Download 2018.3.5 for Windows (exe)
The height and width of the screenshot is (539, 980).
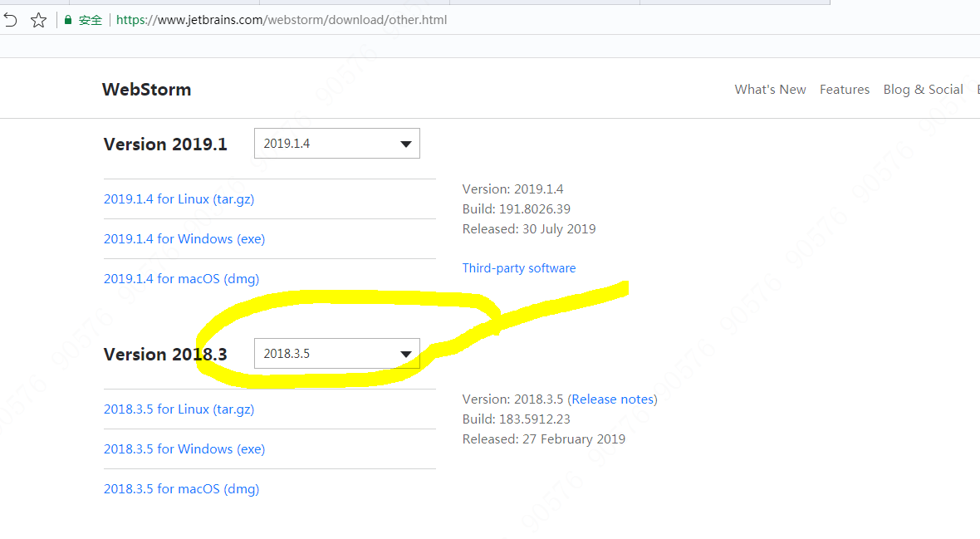(x=184, y=449)
